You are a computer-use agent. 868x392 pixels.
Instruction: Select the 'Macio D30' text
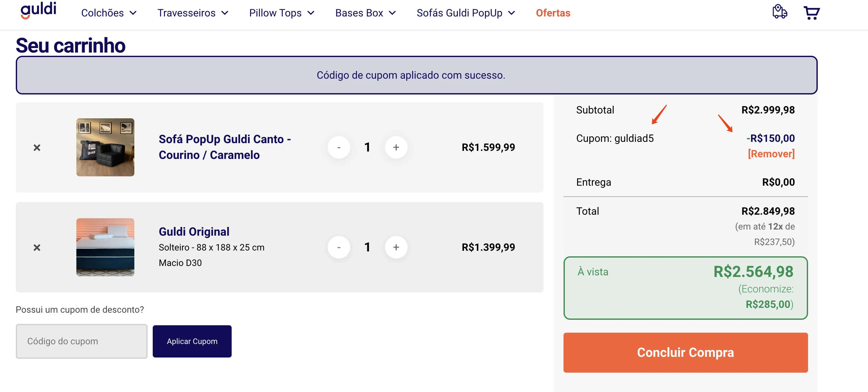click(x=180, y=263)
